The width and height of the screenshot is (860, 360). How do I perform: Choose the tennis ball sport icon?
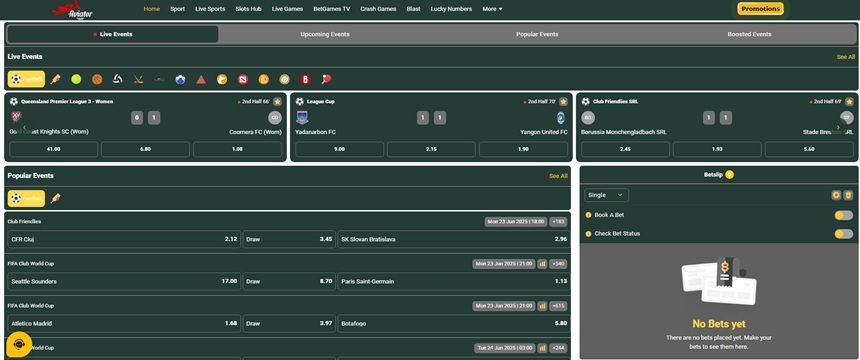pyautogui.click(x=76, y=79)
